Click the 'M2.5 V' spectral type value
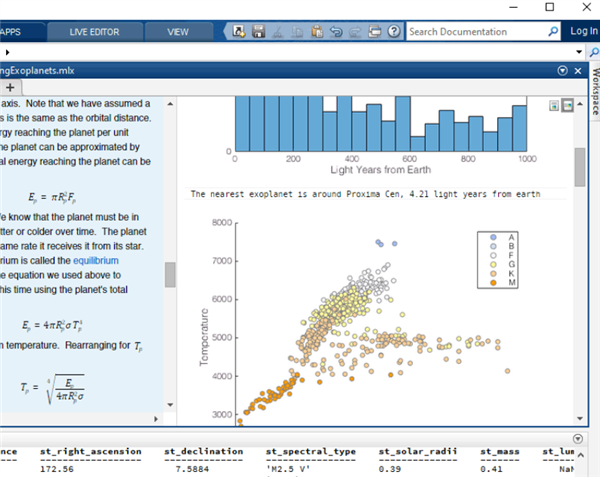 (289, 469)
